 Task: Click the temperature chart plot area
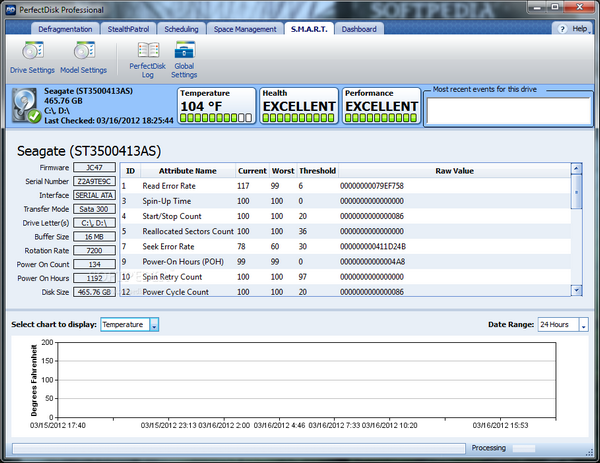(307, 380)
